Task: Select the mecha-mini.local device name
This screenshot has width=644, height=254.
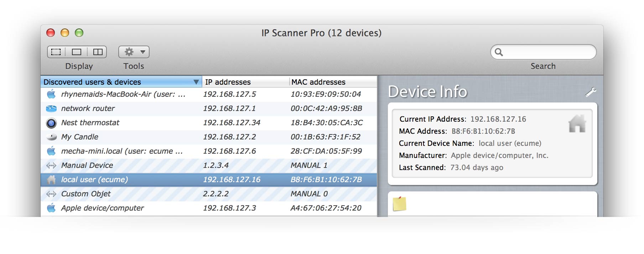Action: coord(122,151)
